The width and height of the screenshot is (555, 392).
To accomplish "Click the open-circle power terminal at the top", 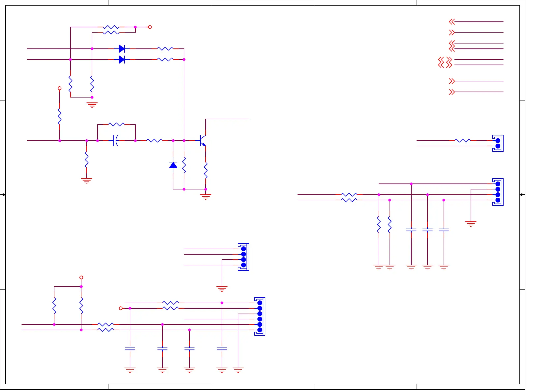I will click(150, 27).
